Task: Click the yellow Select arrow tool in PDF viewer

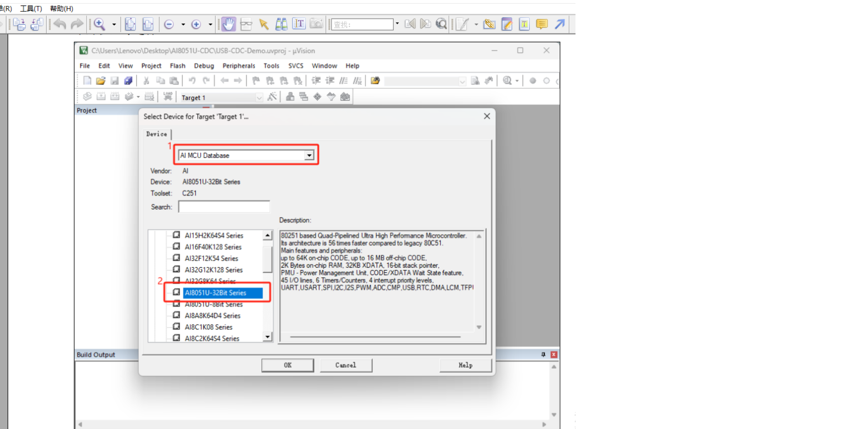Action: tap(263, 24)
